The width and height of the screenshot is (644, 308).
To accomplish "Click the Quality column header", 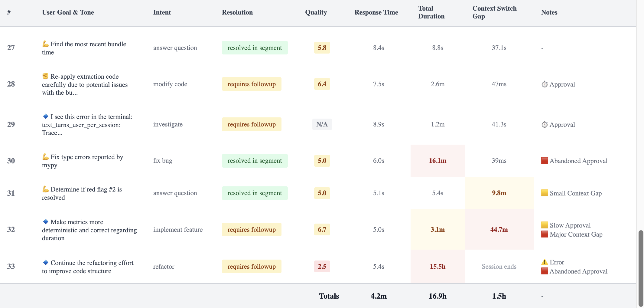I will [x=316, y=12].
